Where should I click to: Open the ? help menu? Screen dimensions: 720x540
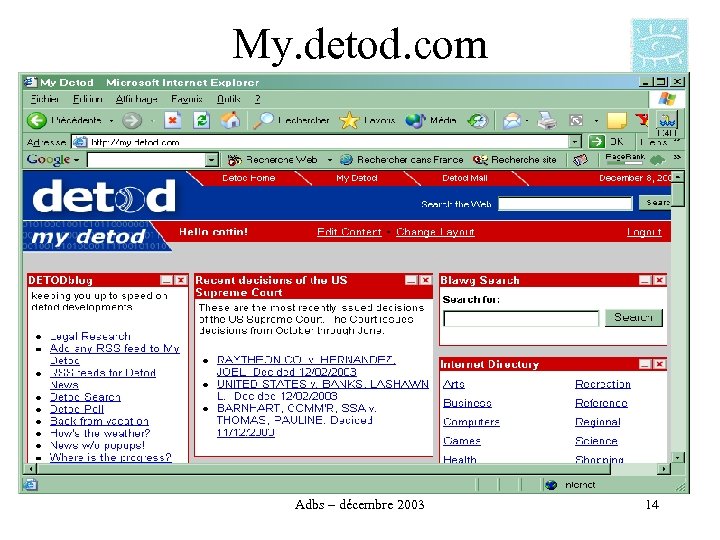pos(258,99)
